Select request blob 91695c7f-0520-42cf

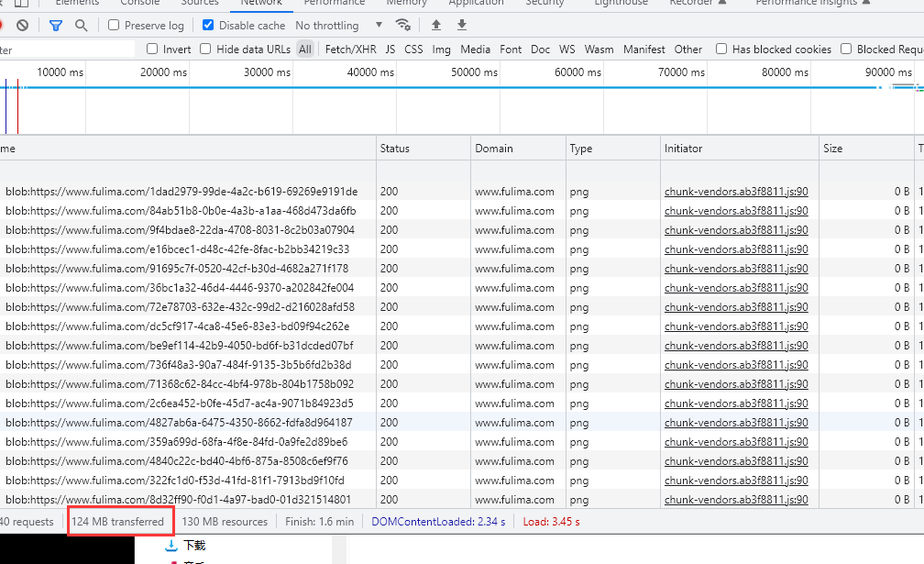177,269
